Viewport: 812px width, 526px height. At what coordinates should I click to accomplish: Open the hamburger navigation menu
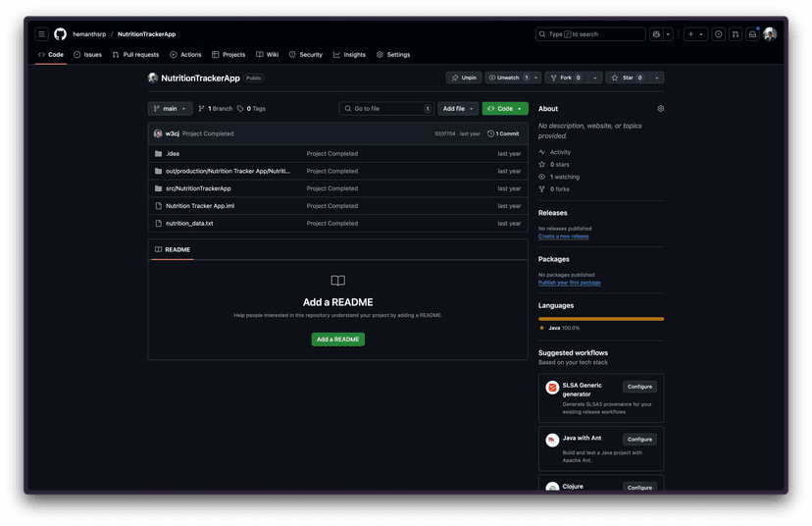[x=41, y=34]
